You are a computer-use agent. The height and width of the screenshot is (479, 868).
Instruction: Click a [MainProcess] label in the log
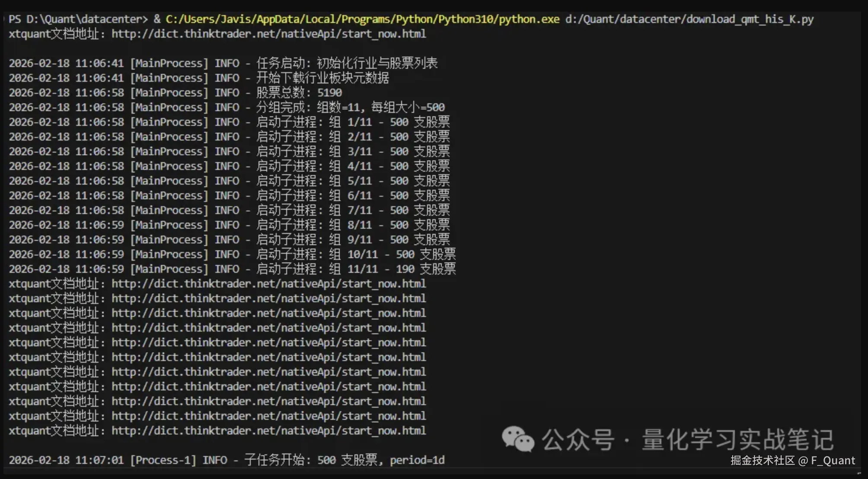click(x=169, y=63)
